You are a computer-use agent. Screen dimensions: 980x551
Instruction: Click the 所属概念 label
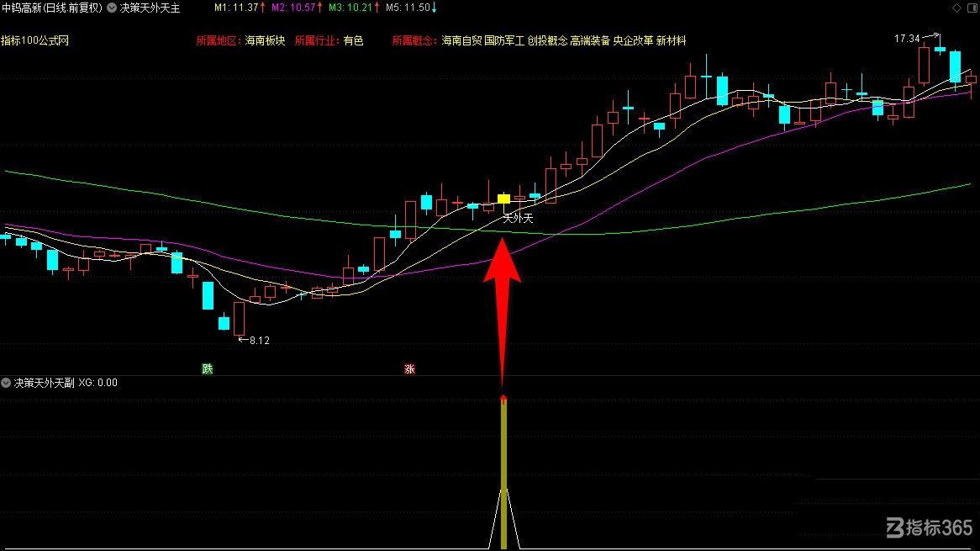[414, 40]
